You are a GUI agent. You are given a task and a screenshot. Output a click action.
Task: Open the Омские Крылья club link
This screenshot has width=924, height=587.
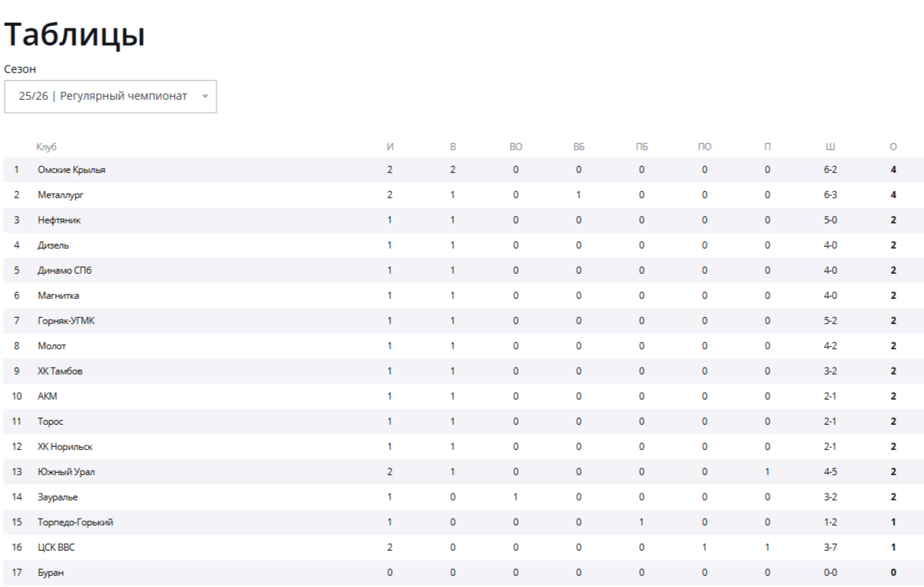coord(72,170)
